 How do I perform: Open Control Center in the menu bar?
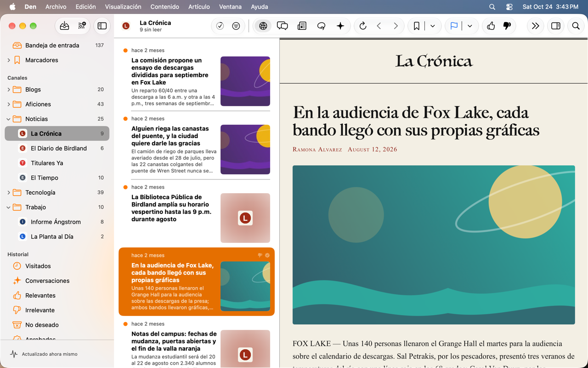tap(509, 7)
